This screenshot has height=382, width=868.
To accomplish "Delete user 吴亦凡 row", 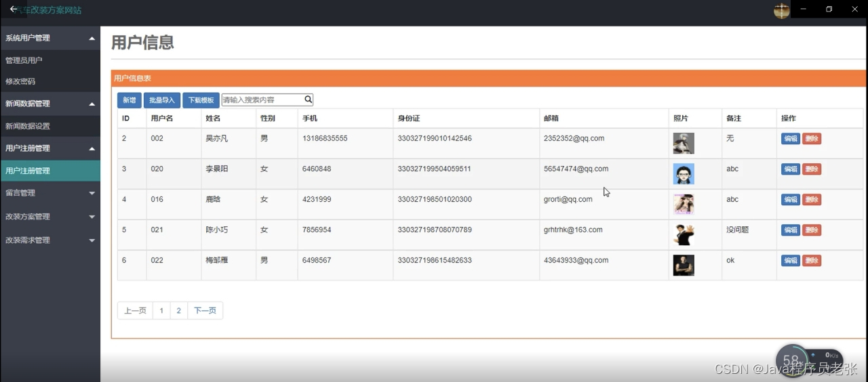I will 811,139.
